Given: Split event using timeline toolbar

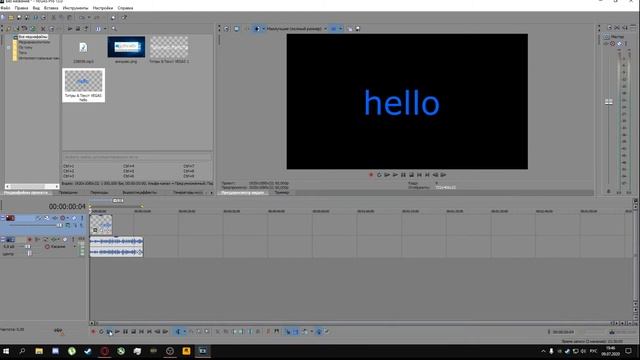Looking at the screenshot, I should (250, 331).
